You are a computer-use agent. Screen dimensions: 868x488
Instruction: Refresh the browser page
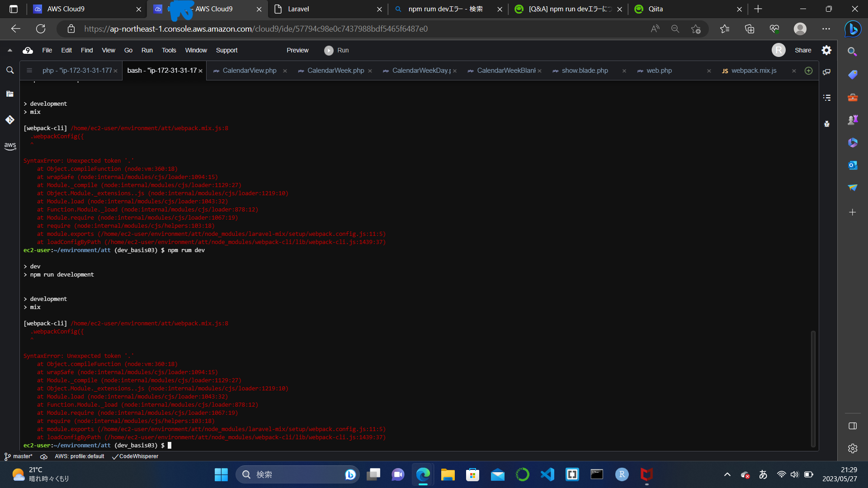tap(41, 29)
